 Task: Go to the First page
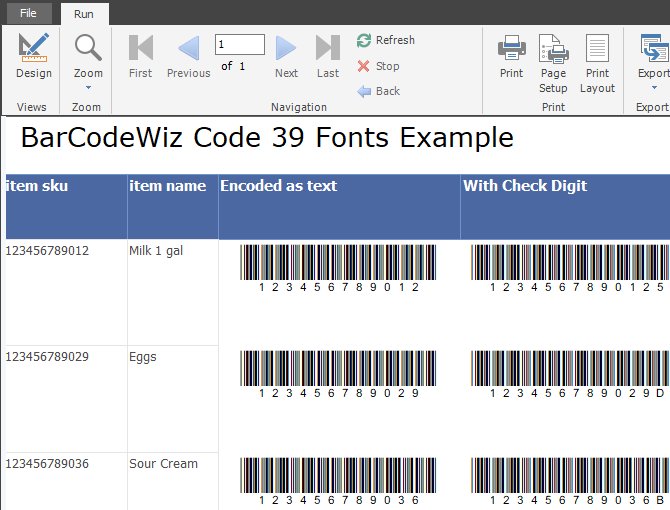coord(141,56)
